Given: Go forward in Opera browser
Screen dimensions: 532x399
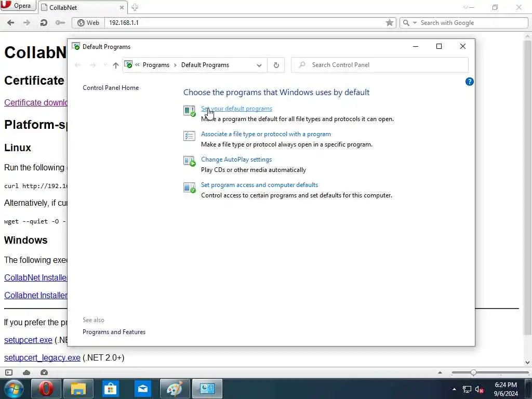Looking at the screenshot, I should pos(26,23).
